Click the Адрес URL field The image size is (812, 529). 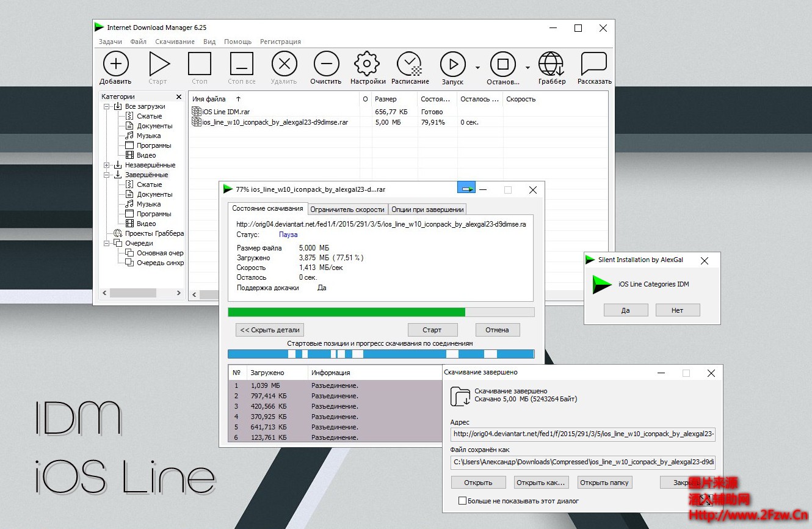pos(583,434)
